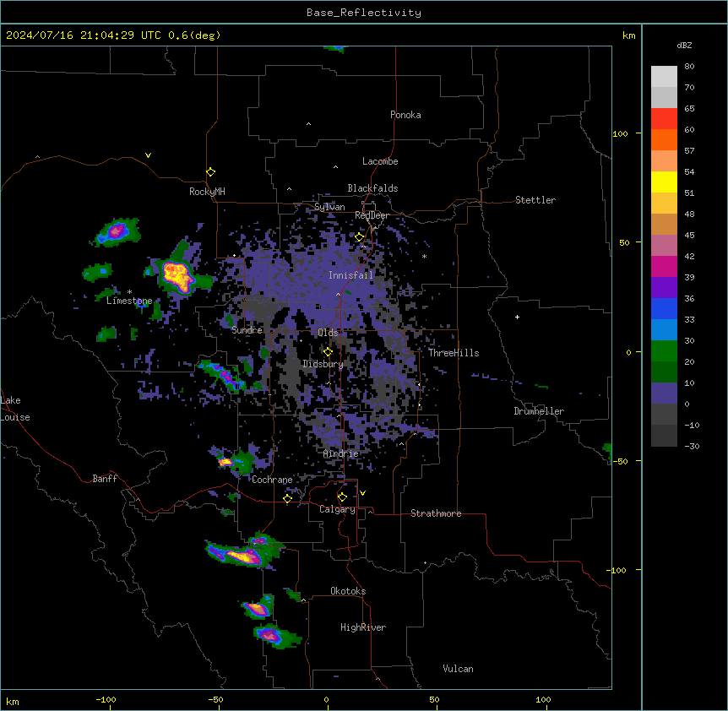This screenshot has width=728, height=711.
Task: Click the light blue 33-30 dBZ legend swatch
Action: click(664, 329)
